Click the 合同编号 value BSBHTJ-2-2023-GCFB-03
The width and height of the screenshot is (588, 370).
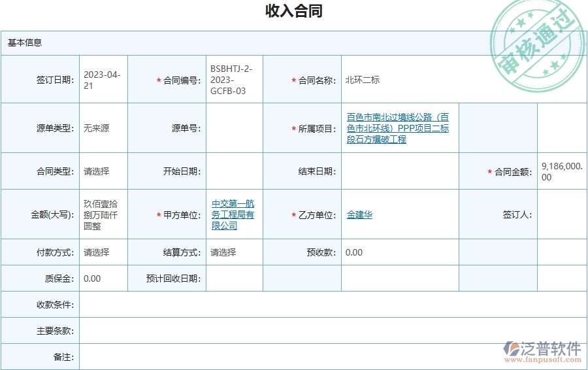coord(231,80)
